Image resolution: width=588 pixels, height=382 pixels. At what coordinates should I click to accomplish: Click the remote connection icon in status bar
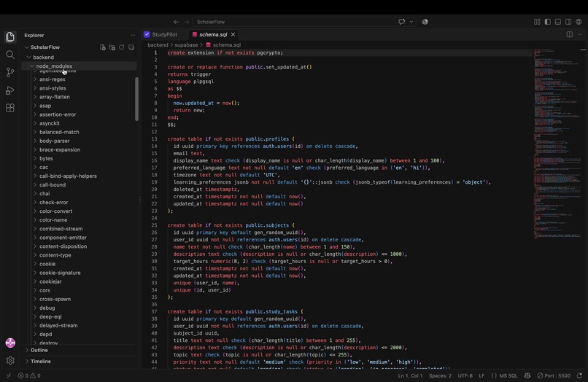click(9, 375)
